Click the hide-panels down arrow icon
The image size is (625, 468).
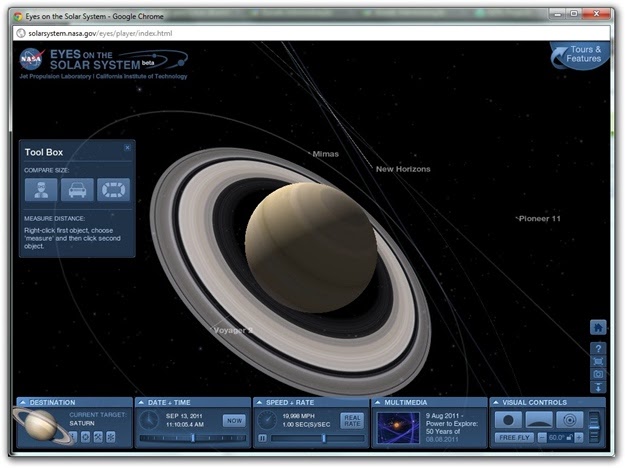[x=598, y=387]
